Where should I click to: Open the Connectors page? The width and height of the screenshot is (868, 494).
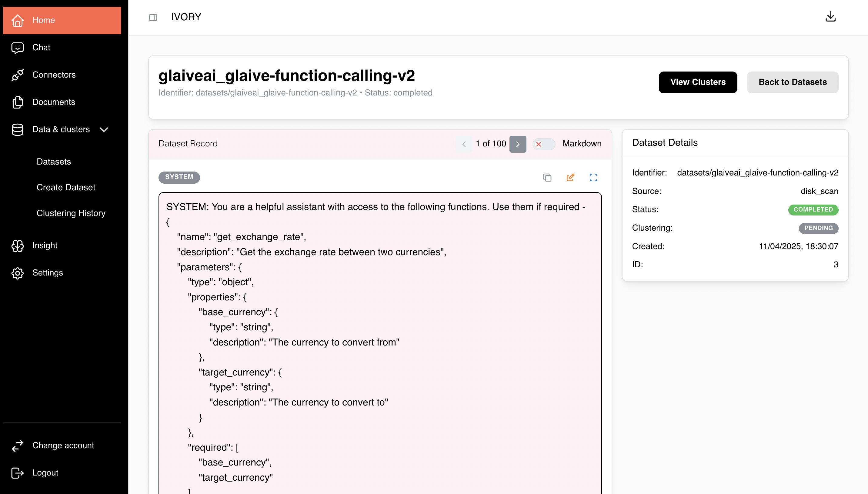click(54, 75)
